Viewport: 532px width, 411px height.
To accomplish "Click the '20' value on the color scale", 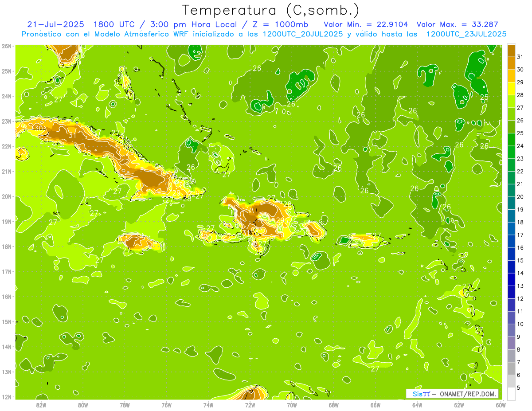I will point(520,197).
